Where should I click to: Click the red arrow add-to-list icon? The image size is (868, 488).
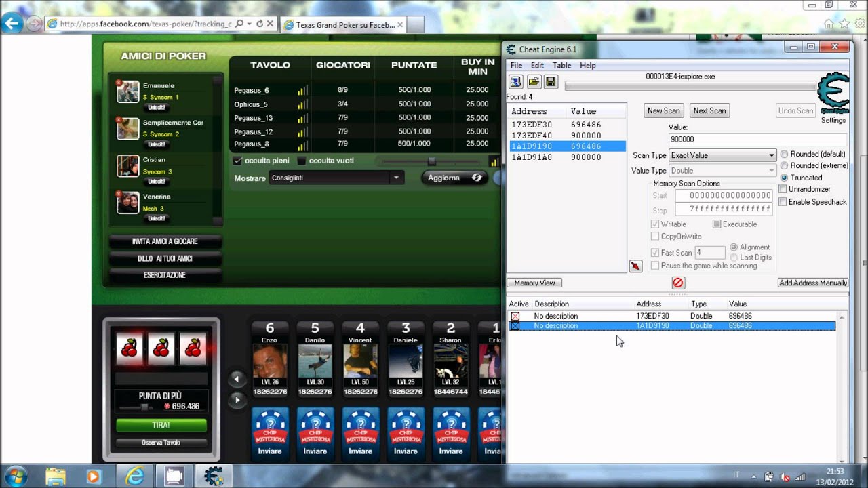point(635,266)
